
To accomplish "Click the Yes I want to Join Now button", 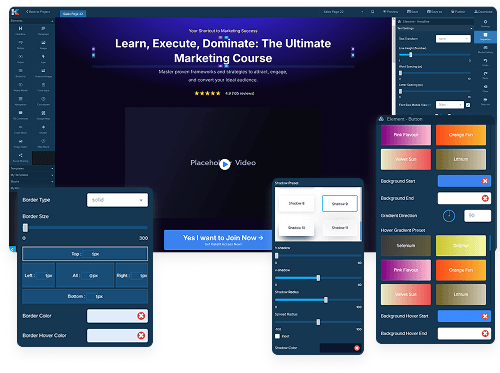I will (218, 240).
